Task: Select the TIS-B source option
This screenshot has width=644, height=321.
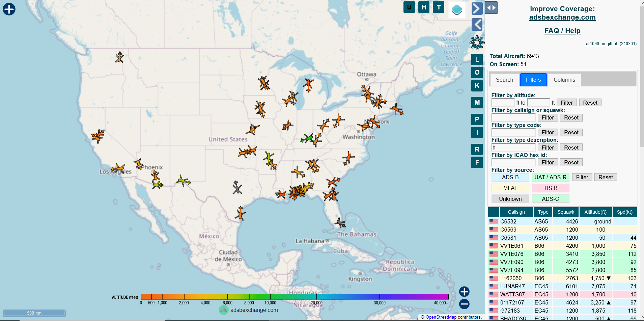Action: pos(550,188)
